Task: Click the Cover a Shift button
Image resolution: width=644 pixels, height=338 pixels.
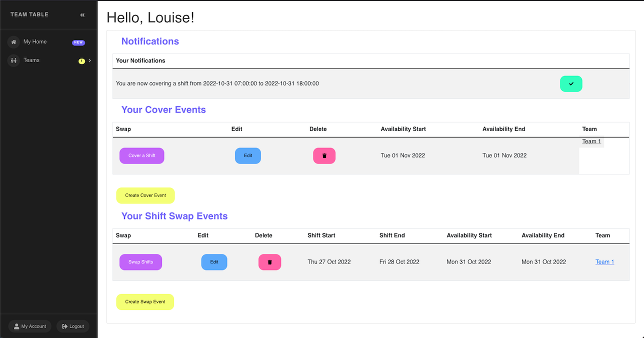Action: click(x=141, y=156)
